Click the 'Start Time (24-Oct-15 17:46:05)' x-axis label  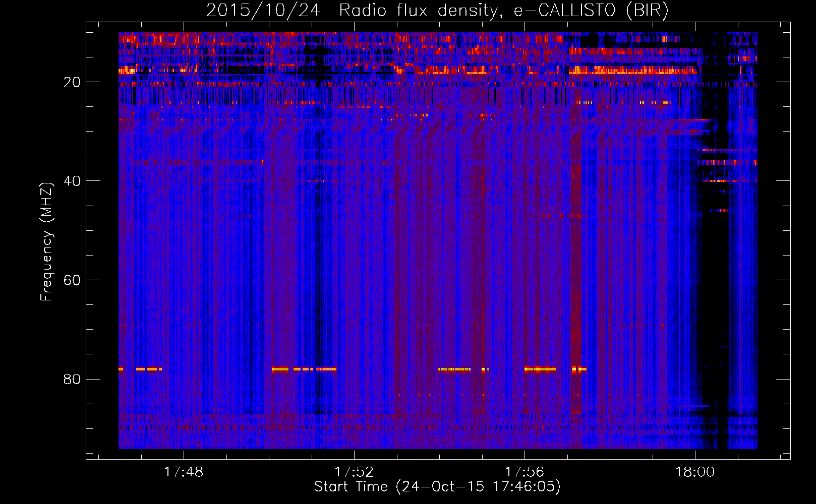click(437, 487)
